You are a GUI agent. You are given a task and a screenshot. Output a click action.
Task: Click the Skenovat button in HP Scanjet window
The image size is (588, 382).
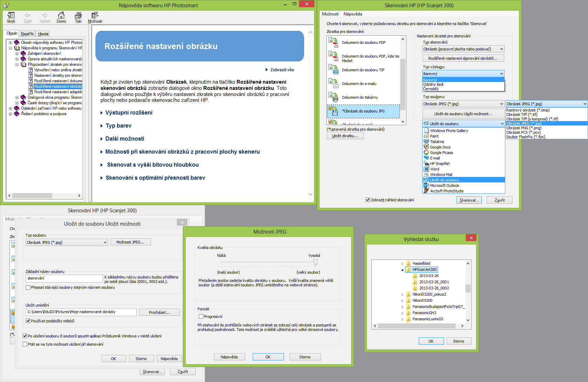[469, 200]
